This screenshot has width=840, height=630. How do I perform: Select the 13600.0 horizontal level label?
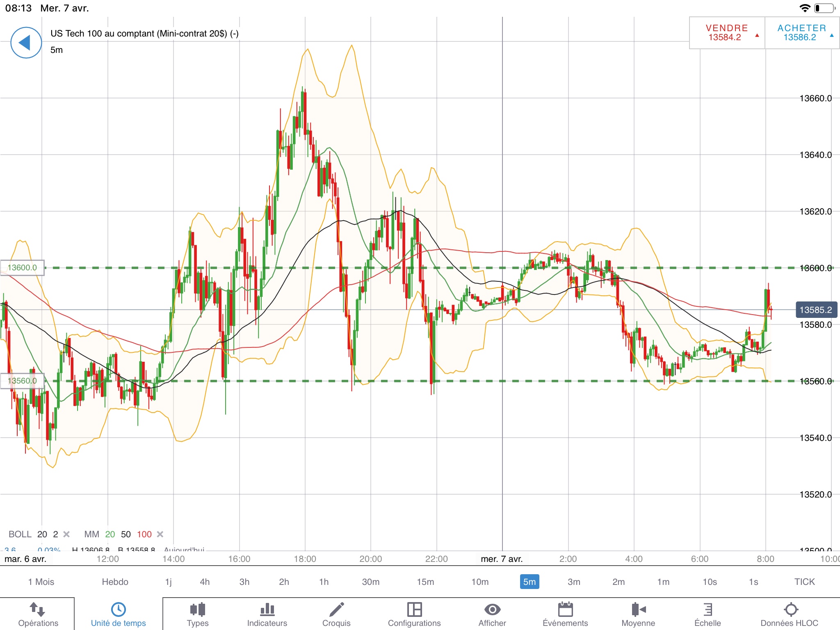click(22, 268)
